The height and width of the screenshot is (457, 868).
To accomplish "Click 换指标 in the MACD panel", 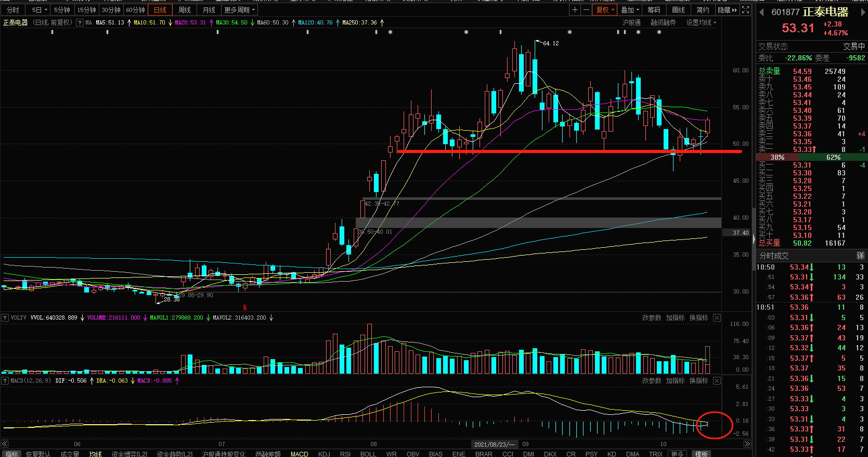I will tap(698, 380).
